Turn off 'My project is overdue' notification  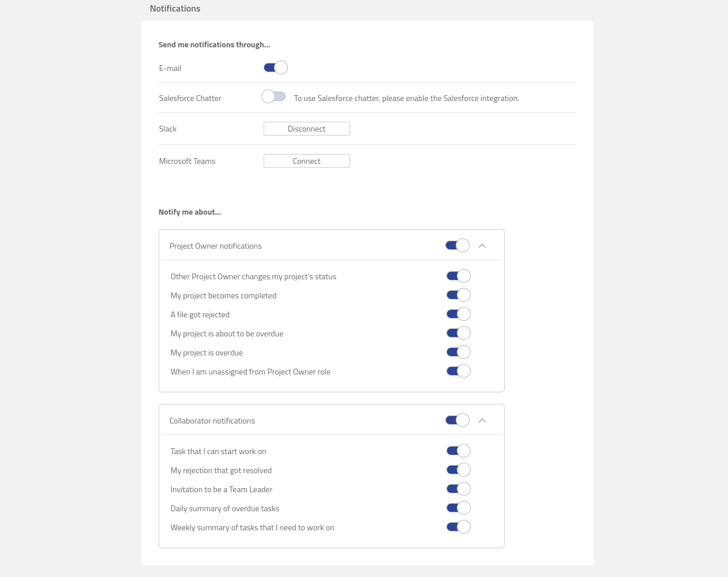coord(458,352)
